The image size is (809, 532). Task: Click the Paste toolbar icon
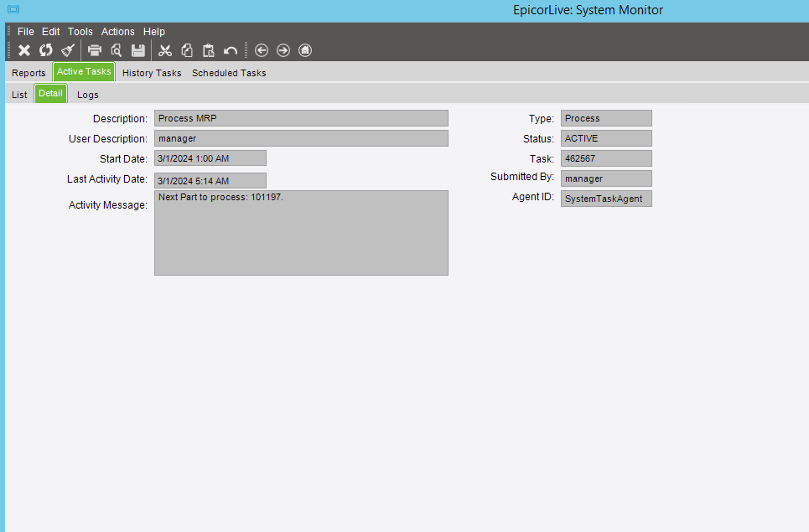[x=208, y=49]
